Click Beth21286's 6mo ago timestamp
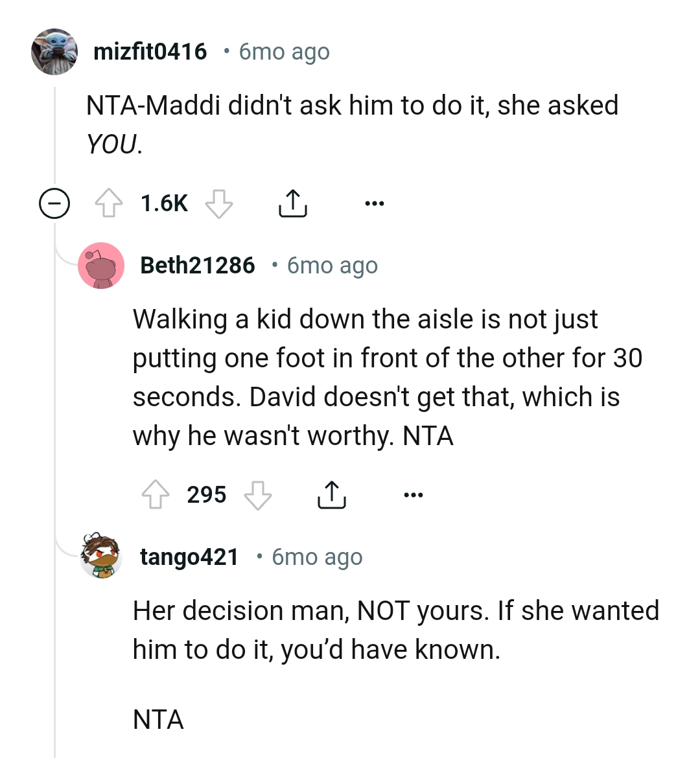The image size is (700, 758). (x=332, y=266)
